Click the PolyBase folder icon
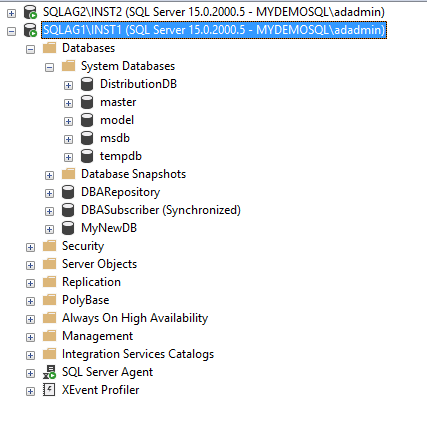The width and height of the screenshot is (427, 422). [x=50, y=300]
